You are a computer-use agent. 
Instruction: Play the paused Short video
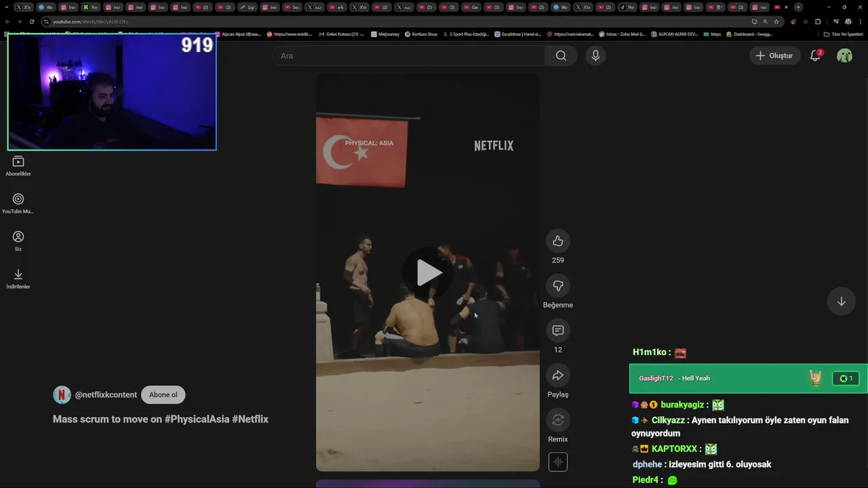(428, 272)
